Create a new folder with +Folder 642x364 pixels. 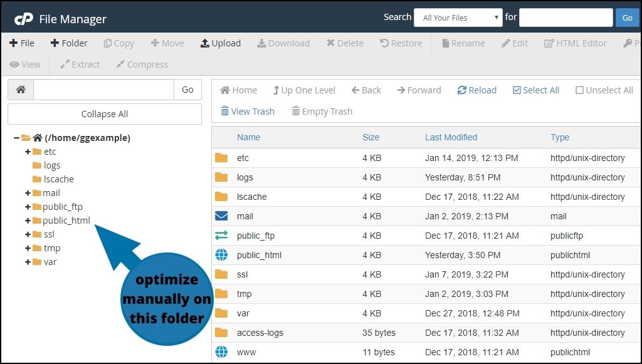[x=69, y=43]
